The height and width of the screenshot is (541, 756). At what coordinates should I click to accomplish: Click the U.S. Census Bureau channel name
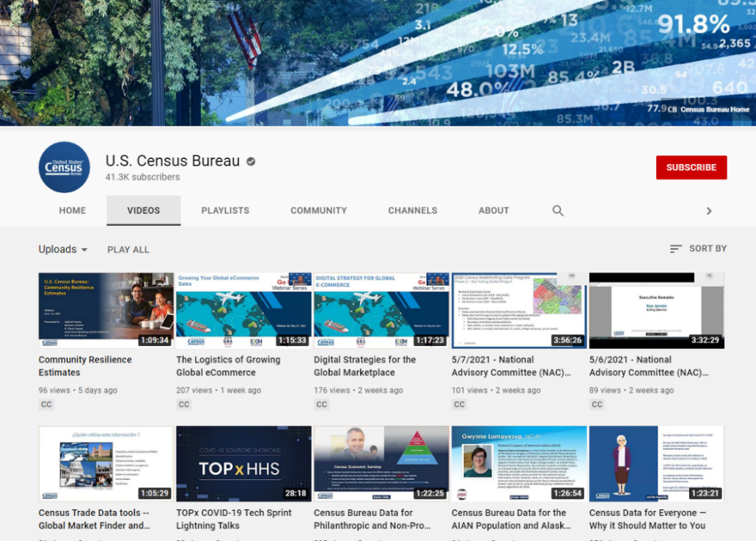(x=173, y=160)
